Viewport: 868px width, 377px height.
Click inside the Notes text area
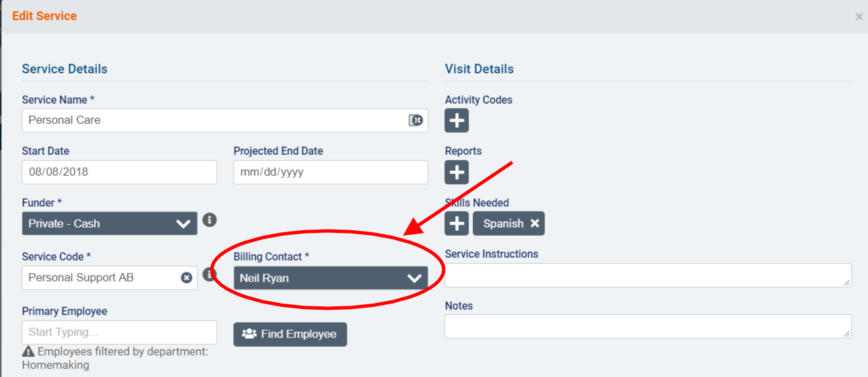(x=647, y=327)
